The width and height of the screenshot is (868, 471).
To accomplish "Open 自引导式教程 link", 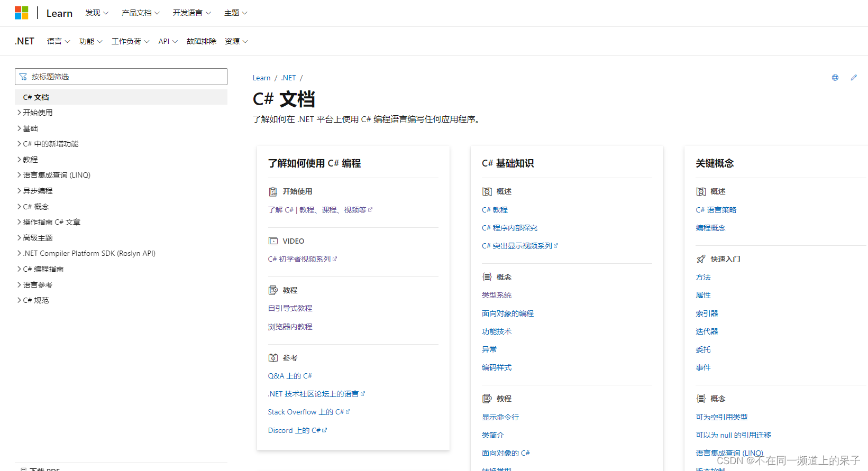I will click(x=290, y=308).
